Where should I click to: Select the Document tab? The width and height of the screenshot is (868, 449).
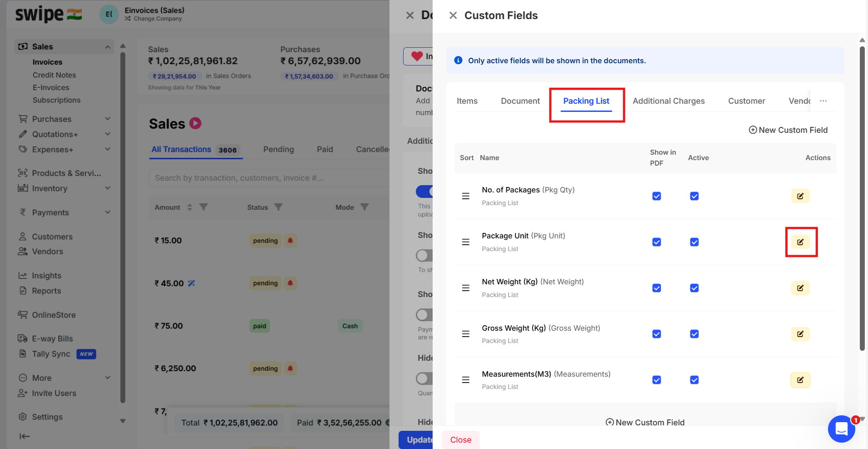click(x=520, y=101)
